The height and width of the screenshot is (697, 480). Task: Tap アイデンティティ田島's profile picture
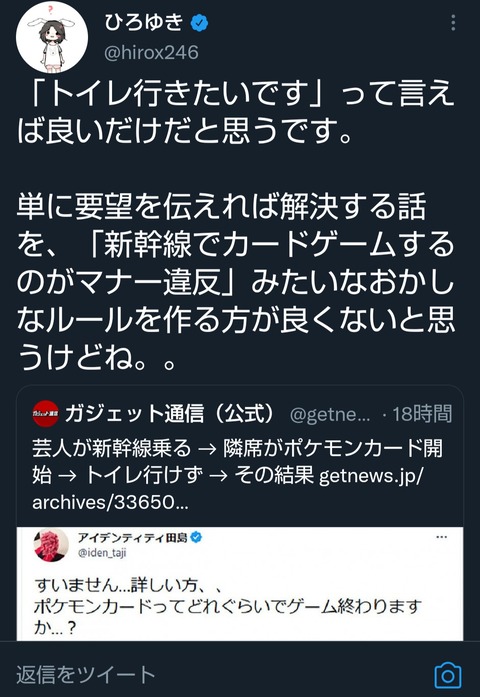tap(51, 545)
